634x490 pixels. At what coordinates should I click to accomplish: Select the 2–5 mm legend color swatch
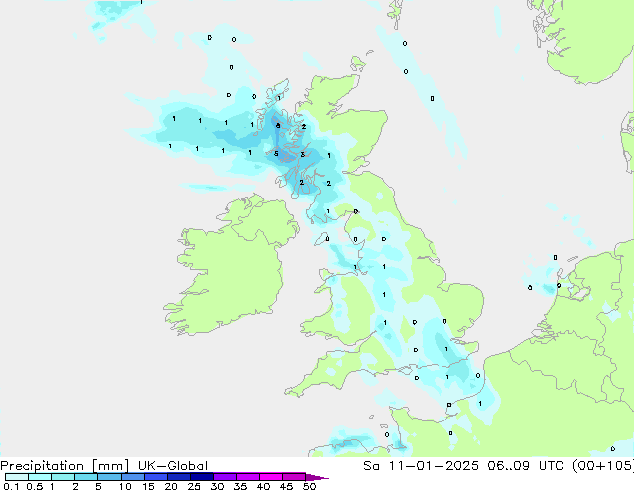[86, 477]
